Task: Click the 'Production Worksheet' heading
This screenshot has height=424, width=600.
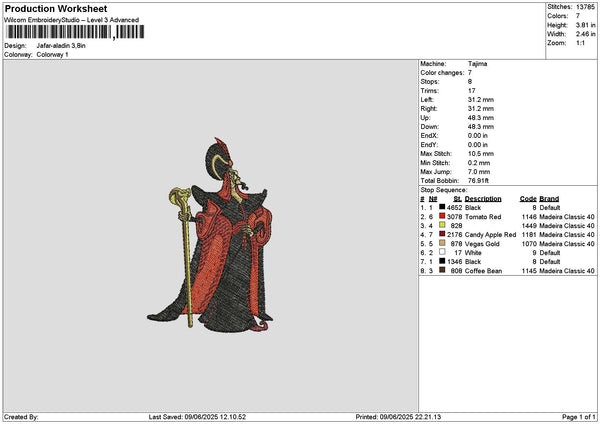Action: tap(56, 8)
